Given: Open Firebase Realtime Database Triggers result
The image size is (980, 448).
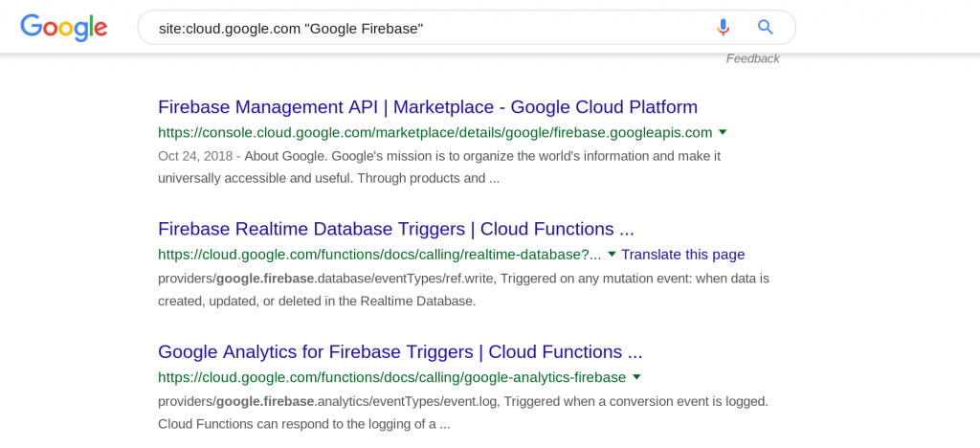Looking at the screenshot, I should pyautogui.click(x=396, y=229).
